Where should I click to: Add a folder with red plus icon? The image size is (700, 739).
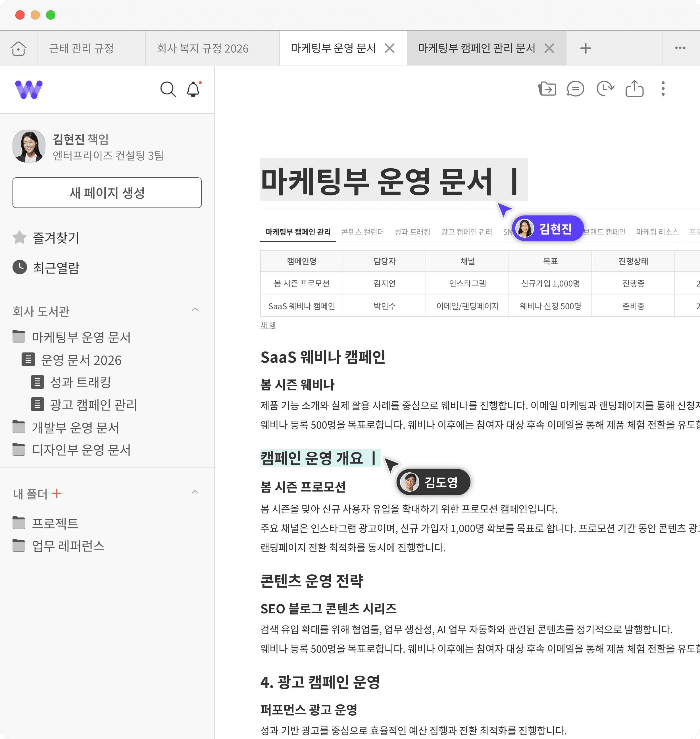click(x=57, y=494)
